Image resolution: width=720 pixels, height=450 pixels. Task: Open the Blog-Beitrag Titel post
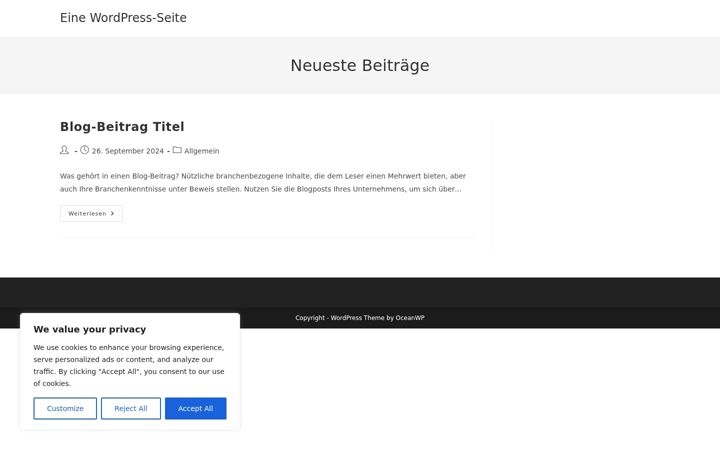click(122, 126)
